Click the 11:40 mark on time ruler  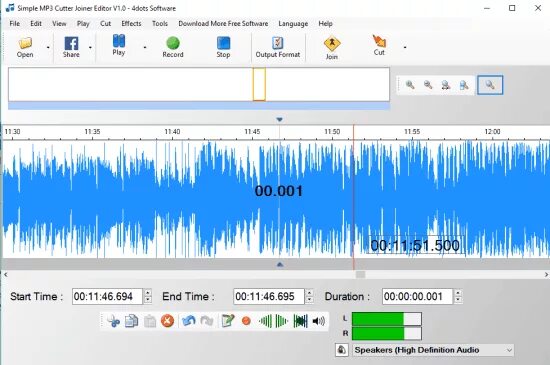[172, 131]
